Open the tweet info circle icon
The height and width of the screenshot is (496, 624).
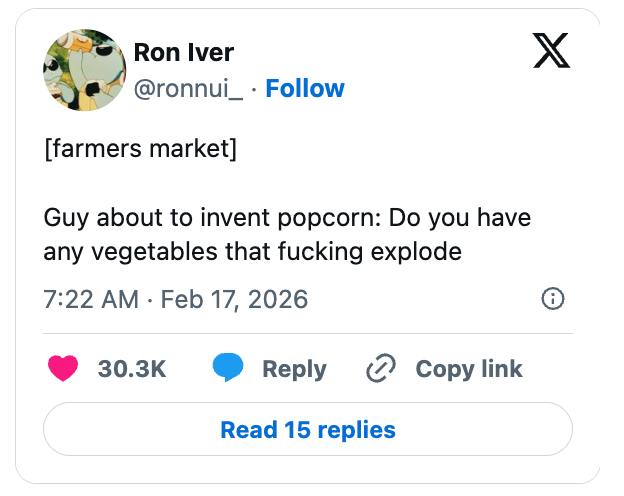(553, 298)
